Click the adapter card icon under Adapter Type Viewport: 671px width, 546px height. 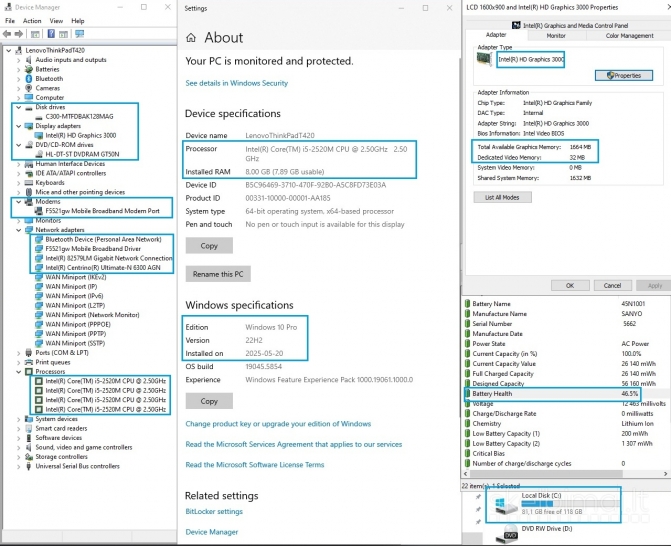[484, 59]
